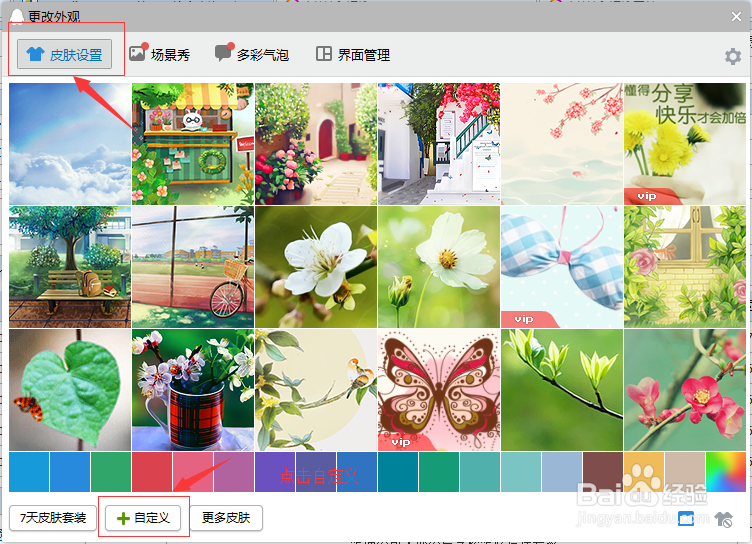752x544 pixels.
Task: Select the white house with staircase skin
Action: (x=439, y=144)
